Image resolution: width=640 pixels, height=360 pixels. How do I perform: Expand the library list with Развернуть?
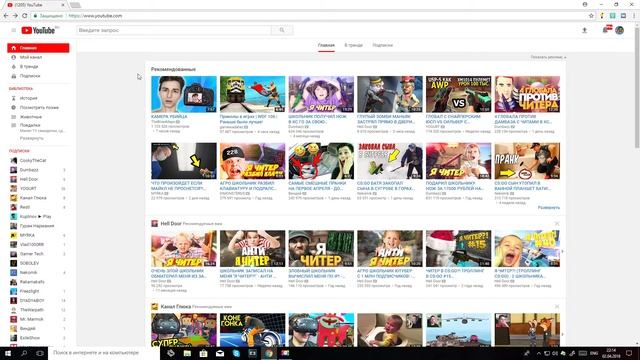[31, 138]
